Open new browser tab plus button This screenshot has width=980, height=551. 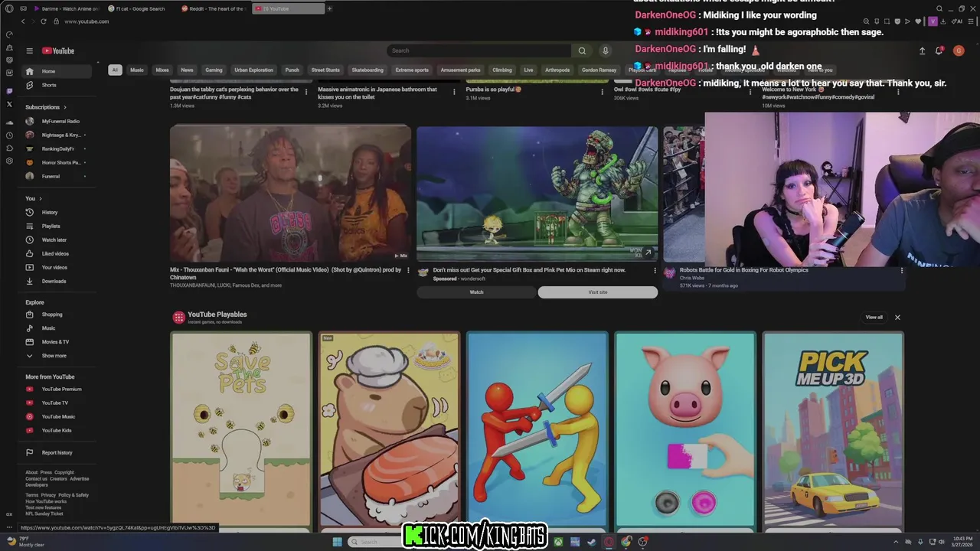pos(329,8)
